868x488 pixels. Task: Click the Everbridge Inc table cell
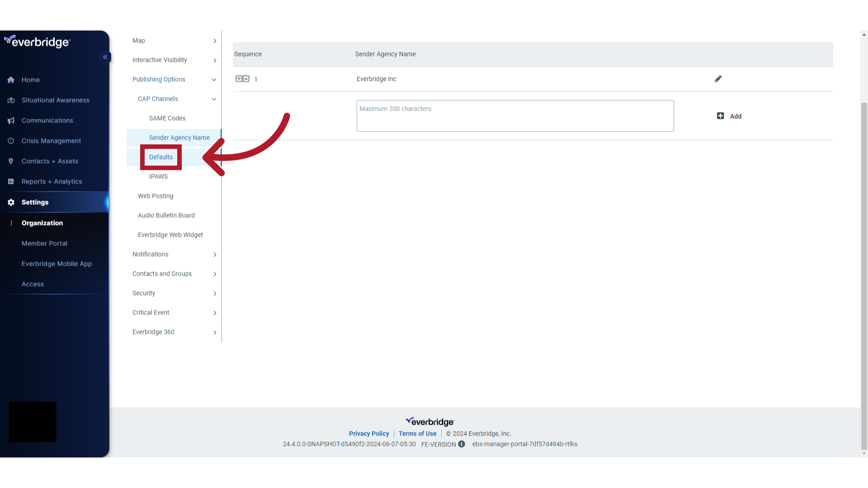(377, 79)
